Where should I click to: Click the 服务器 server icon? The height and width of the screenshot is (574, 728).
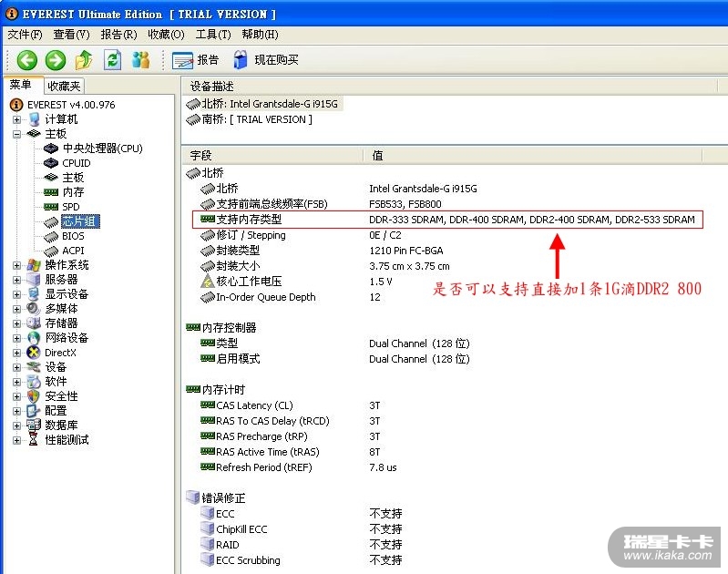[x=34, y=280]
